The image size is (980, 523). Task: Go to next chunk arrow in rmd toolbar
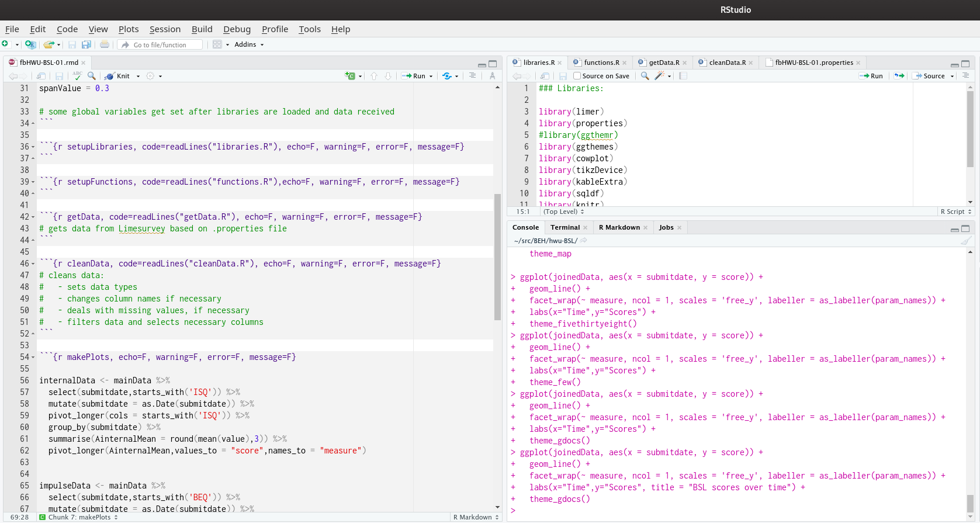[x=388, y=76]
